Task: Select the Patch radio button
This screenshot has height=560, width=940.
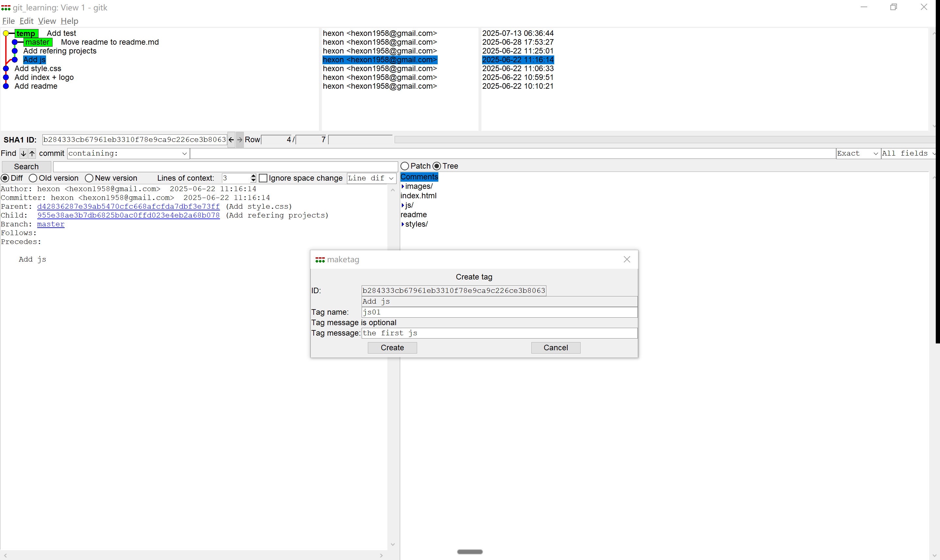Action: (405, 166)
